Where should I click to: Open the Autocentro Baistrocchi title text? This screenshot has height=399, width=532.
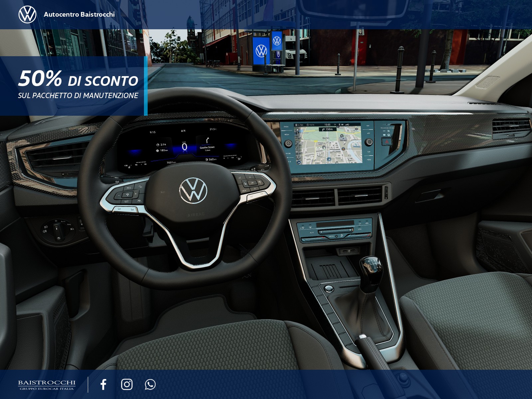coord(79,14)
